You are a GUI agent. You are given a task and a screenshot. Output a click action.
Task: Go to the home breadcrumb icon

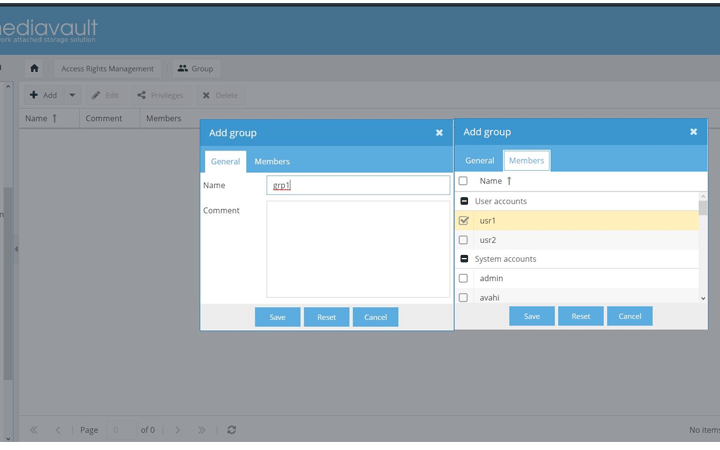pos(34,68)
